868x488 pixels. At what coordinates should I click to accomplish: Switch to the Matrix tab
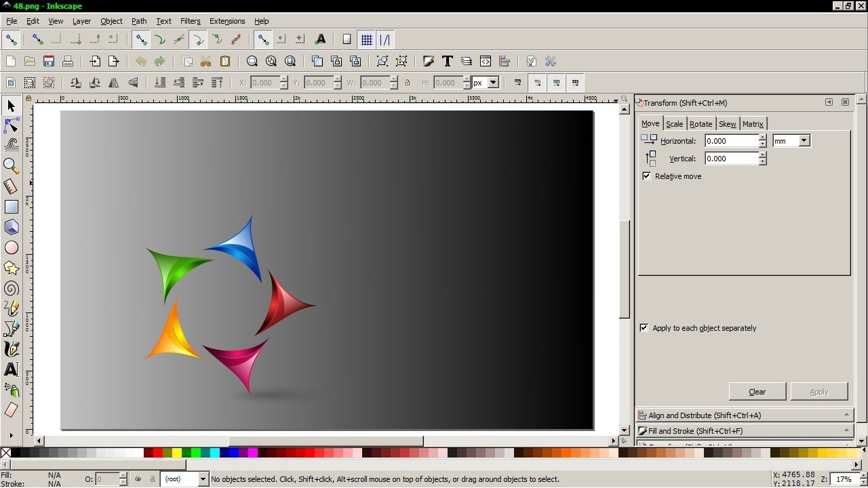(753, 124)
